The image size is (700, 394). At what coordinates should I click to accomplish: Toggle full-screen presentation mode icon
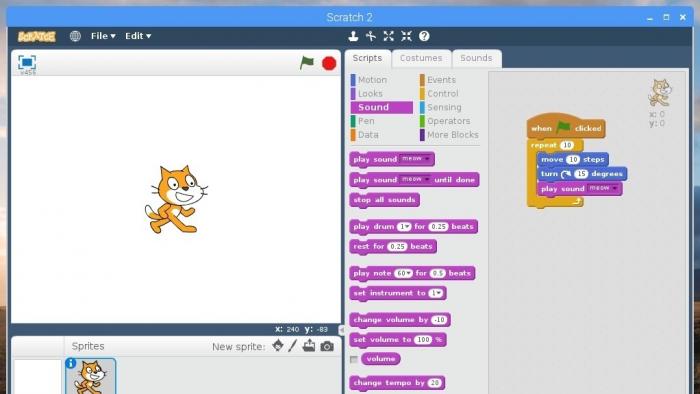coord(27,62)
